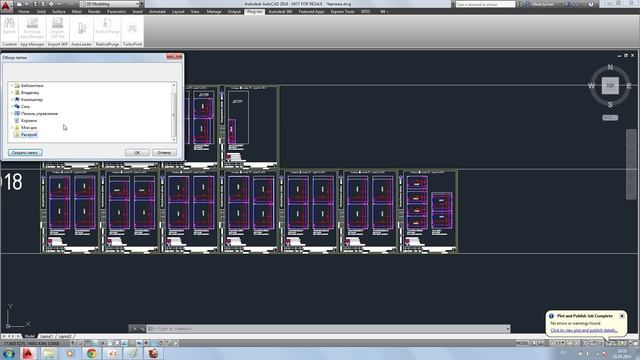Click the TurboPrint ribbon icon

pos(132,28)
